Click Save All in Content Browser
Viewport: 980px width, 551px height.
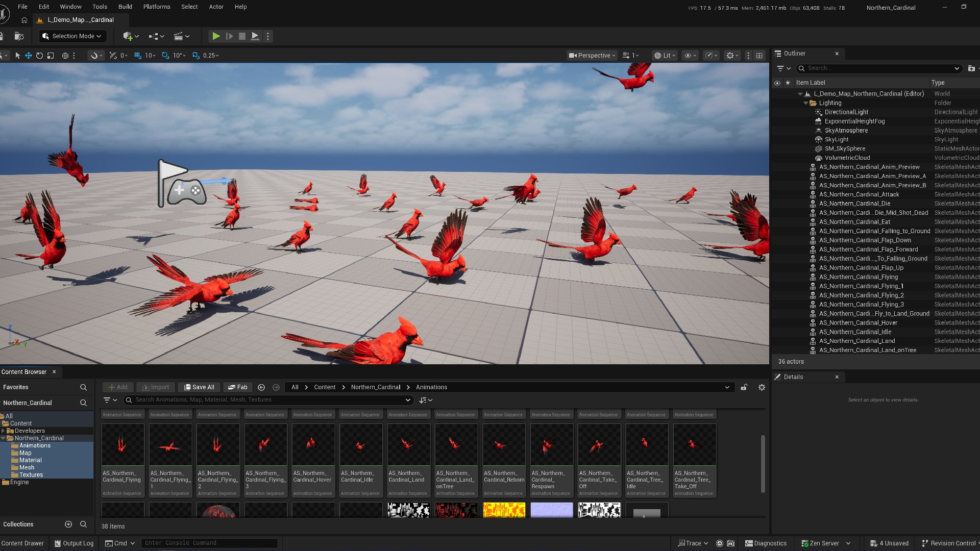click(199, 387)
